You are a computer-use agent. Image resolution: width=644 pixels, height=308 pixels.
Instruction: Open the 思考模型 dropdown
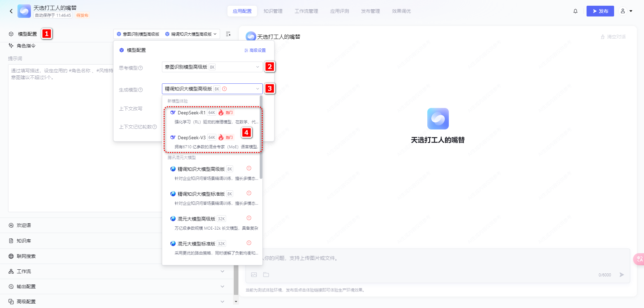[x=212, y=67]
